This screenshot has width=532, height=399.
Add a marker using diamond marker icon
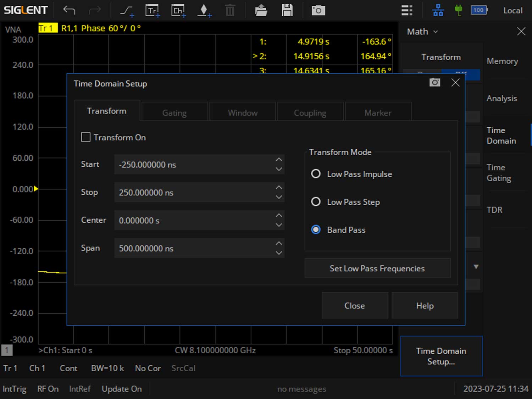[x=204, y=11]
